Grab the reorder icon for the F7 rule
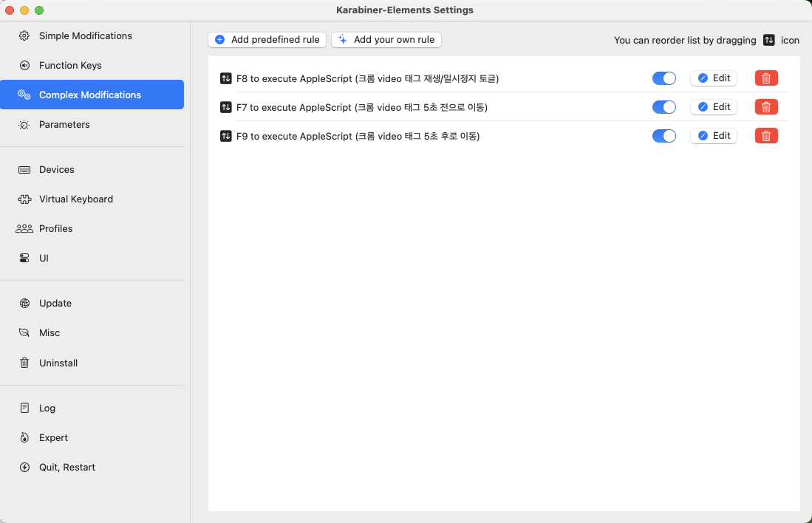 coord(226,107)
